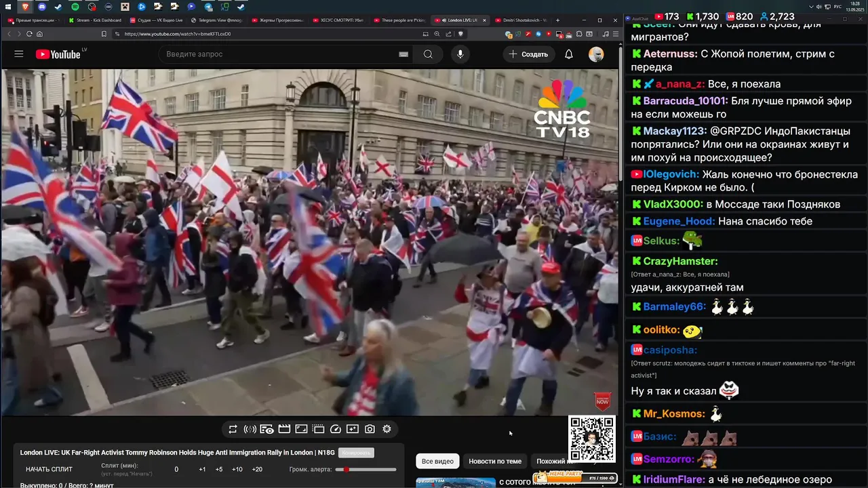Open Discord from the taskbar
The width and height of the screenshot is (868, 488).
coord(41,7)
